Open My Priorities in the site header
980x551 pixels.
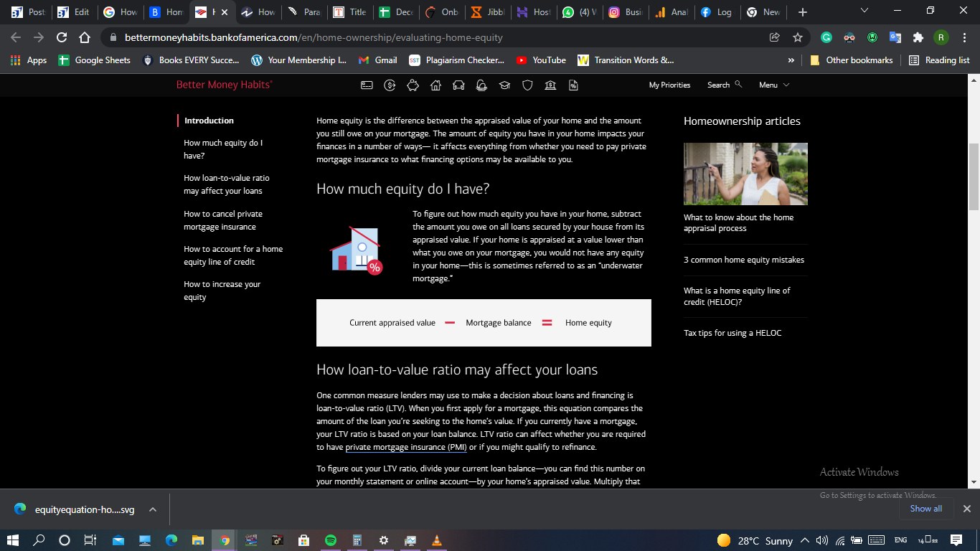pyautogui.click(x=669, y=85)
